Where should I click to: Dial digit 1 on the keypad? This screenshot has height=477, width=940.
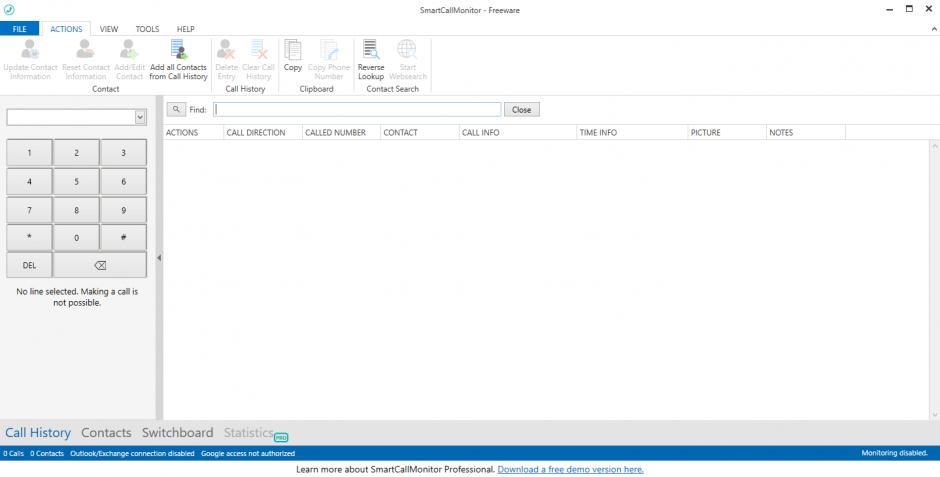coord(29,153)
